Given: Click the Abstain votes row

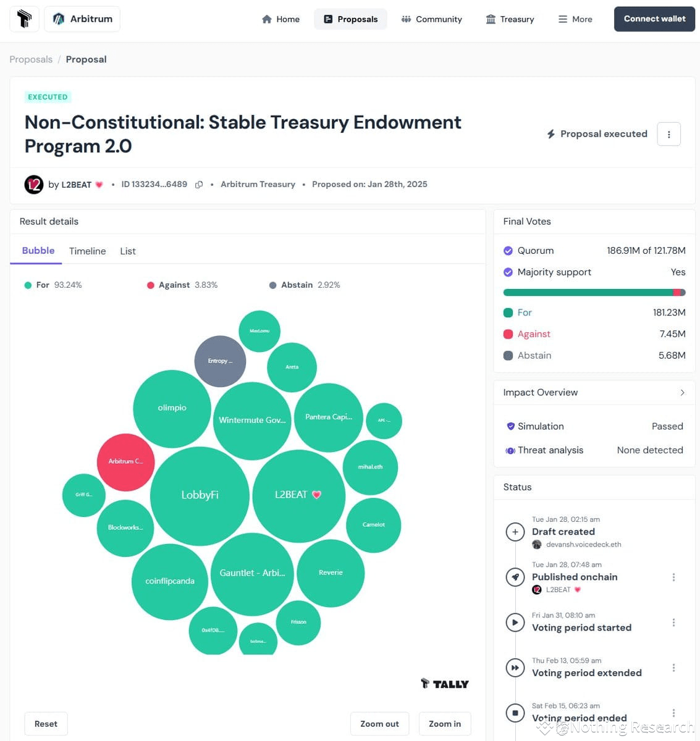Looking at the screenshot, I should (x=594, y=356).
